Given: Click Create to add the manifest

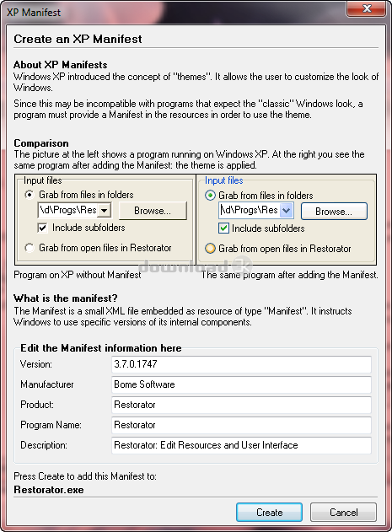Looking at the screenshot, I should pos(269,513).
